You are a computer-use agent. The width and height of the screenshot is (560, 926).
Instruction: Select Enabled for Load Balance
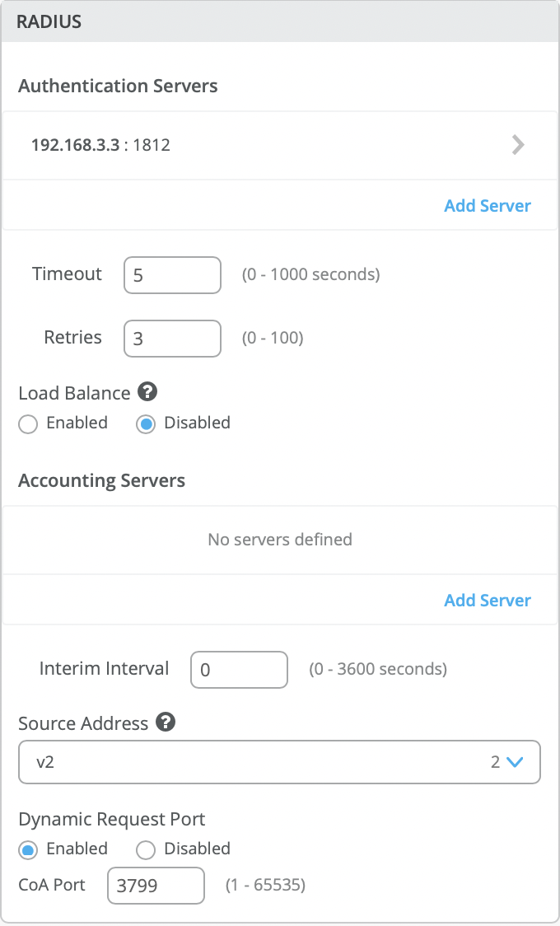click(x=29, y=424)
